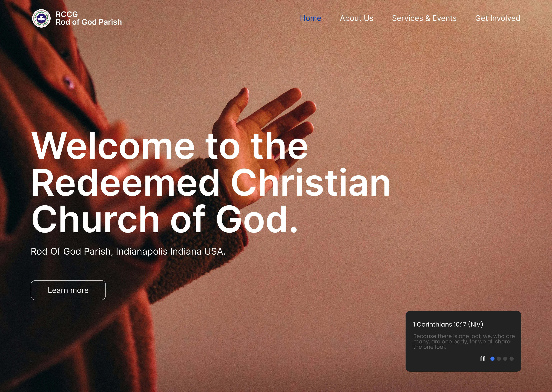The image size is (552, 392).
Task: Expand the Get Involved menu
Action: coord(498,18)
